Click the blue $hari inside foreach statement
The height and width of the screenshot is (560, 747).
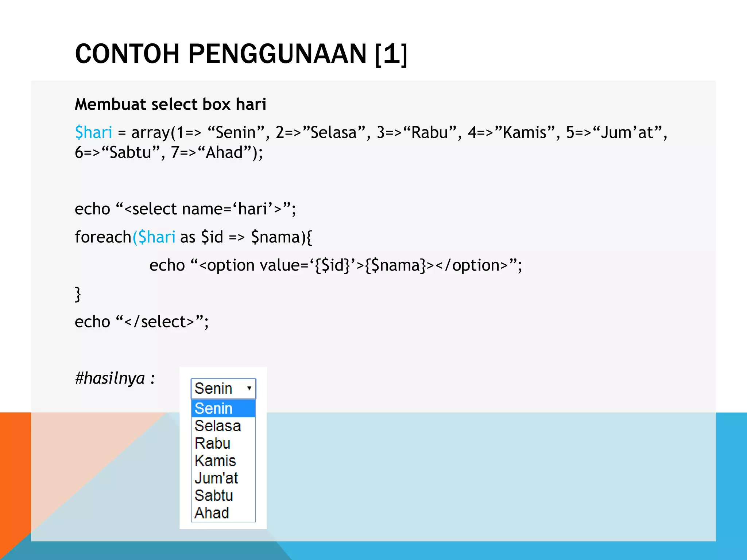click(x=157, y=237)
